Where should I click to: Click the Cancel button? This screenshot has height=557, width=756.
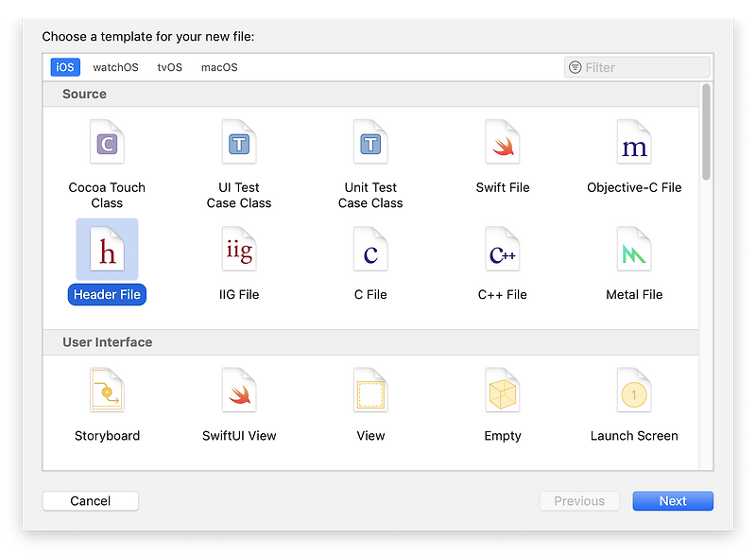91,501
